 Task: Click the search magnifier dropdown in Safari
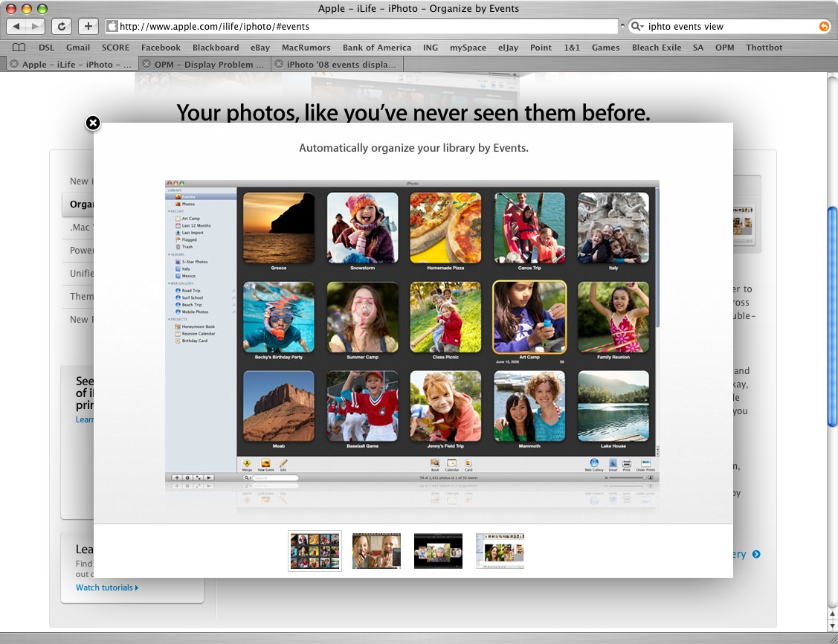(x=637, y=26)
